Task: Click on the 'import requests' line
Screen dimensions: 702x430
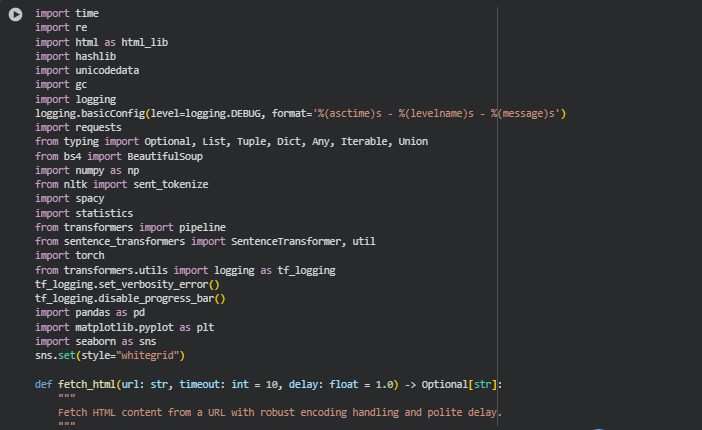Action: click(x=78, y=128)
